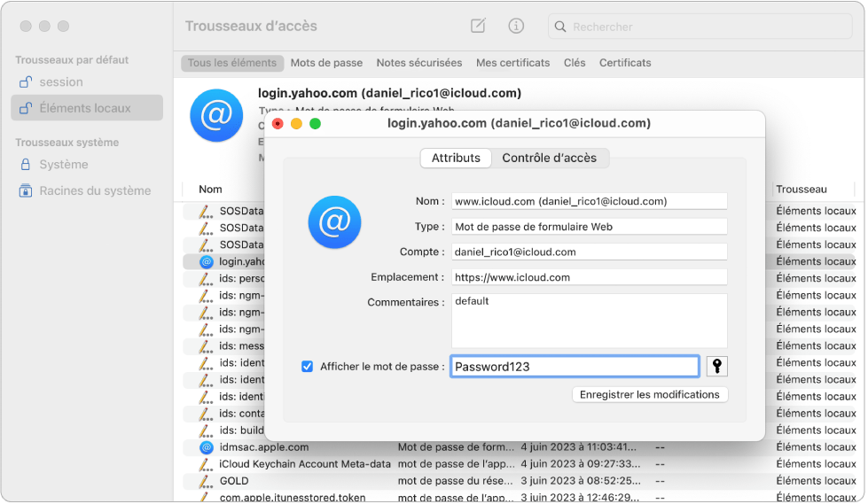Select the Attributs tab
The image size is (868, 504).
coord(456,159)
